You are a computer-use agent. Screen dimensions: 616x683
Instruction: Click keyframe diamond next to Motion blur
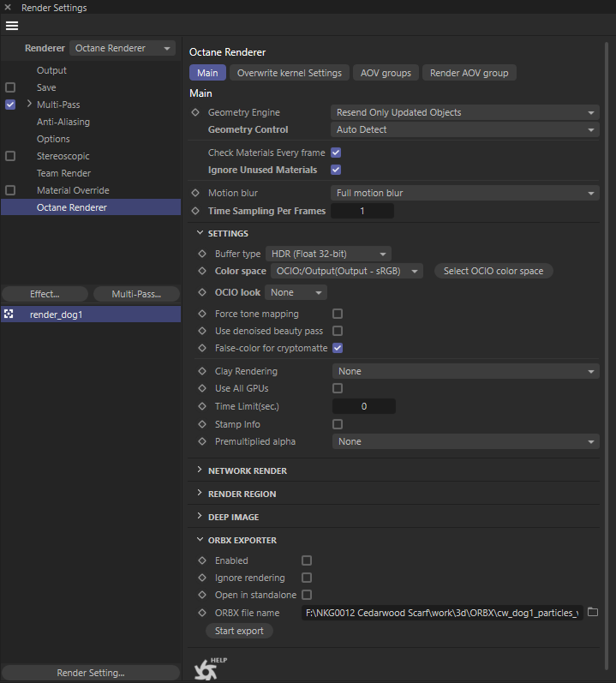tap(196, 194)
